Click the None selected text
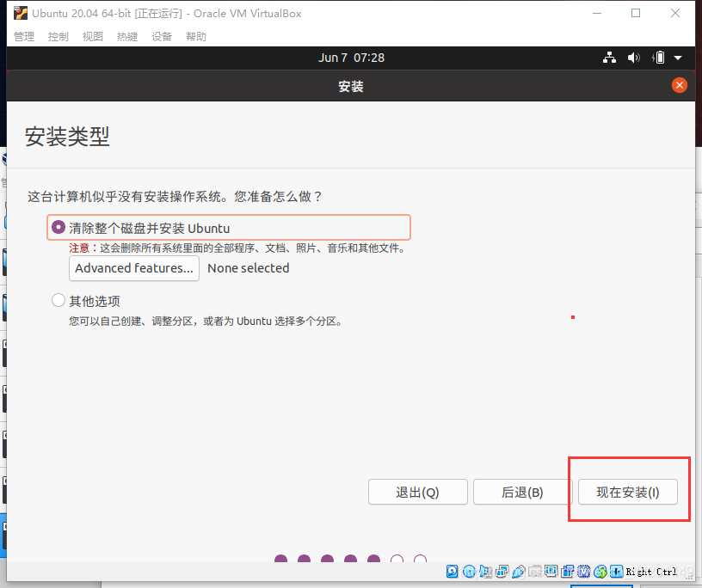 249,268
